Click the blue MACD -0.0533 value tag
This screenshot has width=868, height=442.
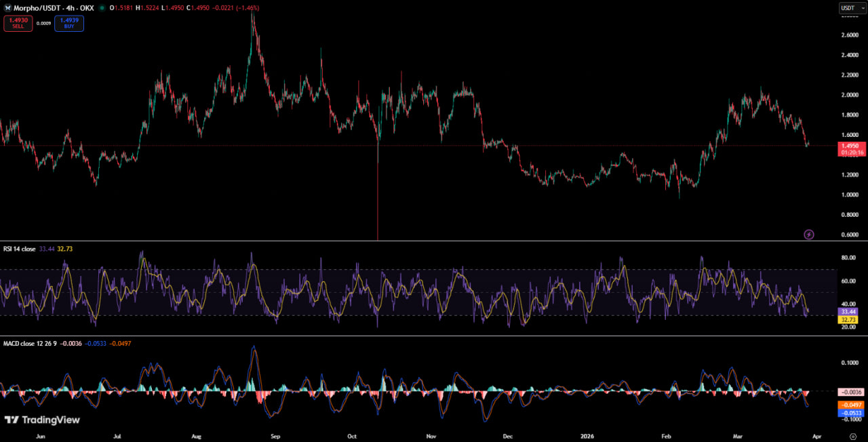[852, 413]
